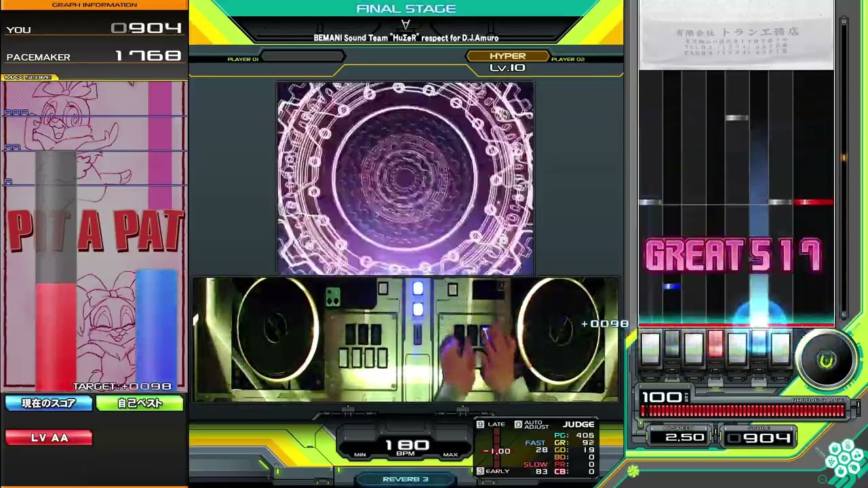
Task: Tap the first white key button
Action: pyautogui.click(x=650, y=347)
